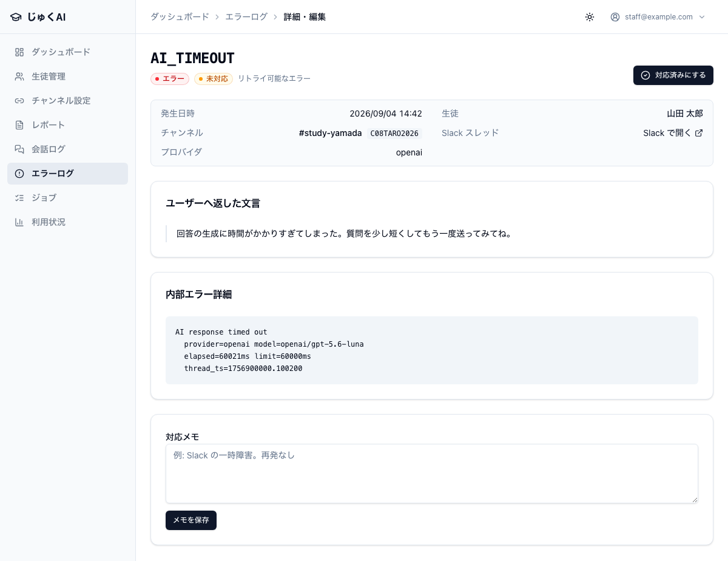This screenshot has width=728, height=561.
Task: Click the provider=openai model line in log
Action: pos(274,344)
